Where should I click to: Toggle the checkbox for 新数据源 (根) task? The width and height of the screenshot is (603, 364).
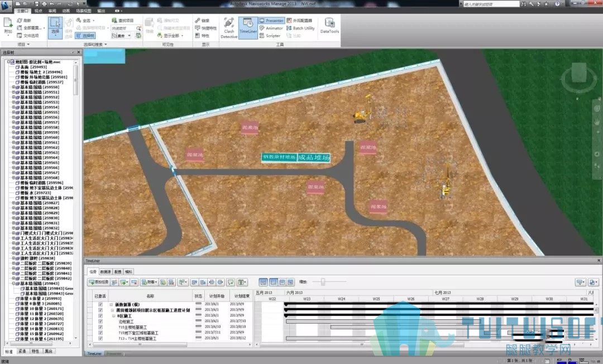click(100, 304)
